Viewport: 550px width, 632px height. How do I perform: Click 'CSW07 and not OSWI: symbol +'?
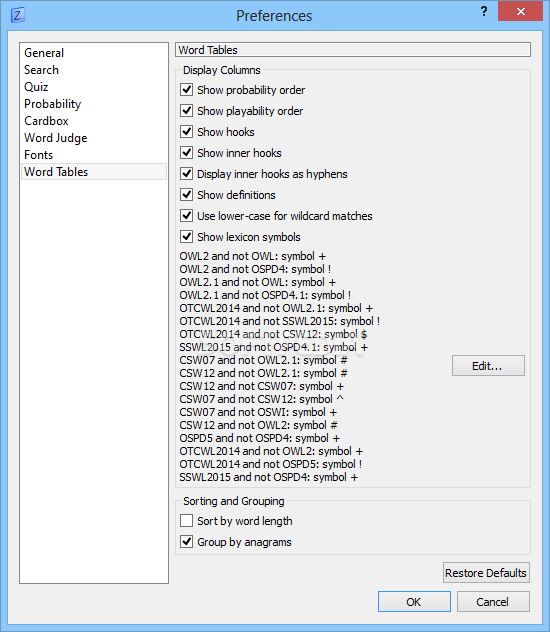258,412
